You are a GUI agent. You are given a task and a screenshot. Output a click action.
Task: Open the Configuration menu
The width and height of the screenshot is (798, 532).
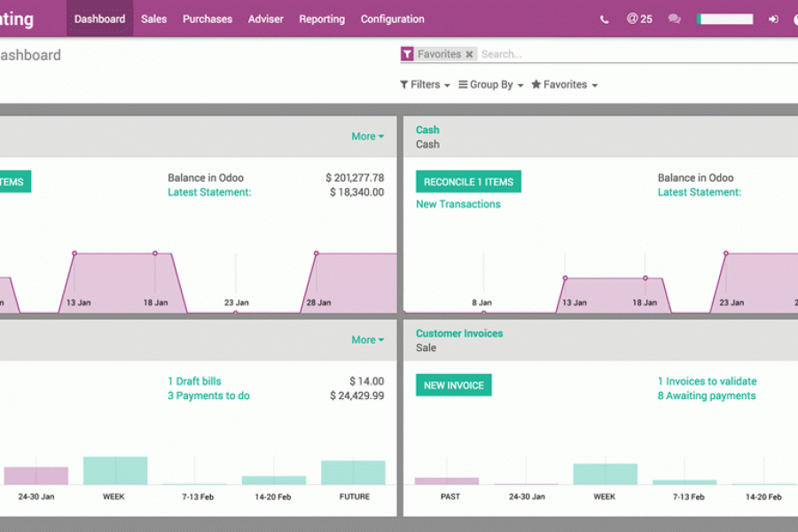coord(392,19)
